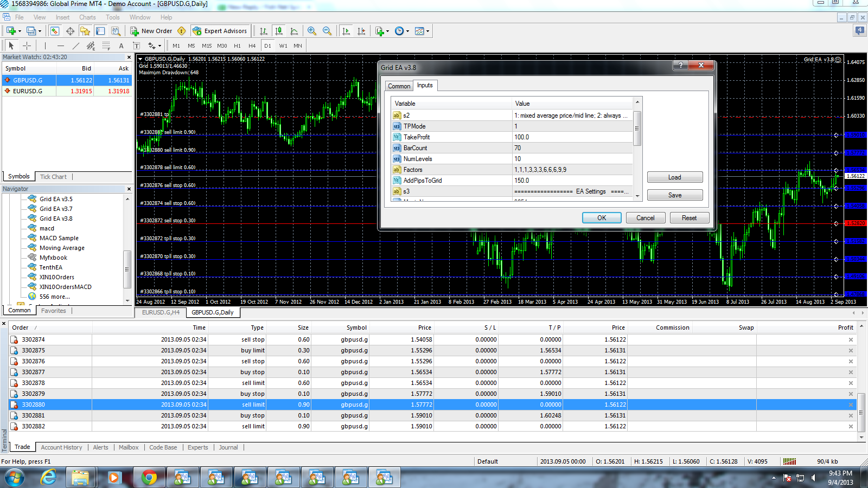Select the H4 timeframe
Screen dimensions: 868x488
[x=252, y=46]
